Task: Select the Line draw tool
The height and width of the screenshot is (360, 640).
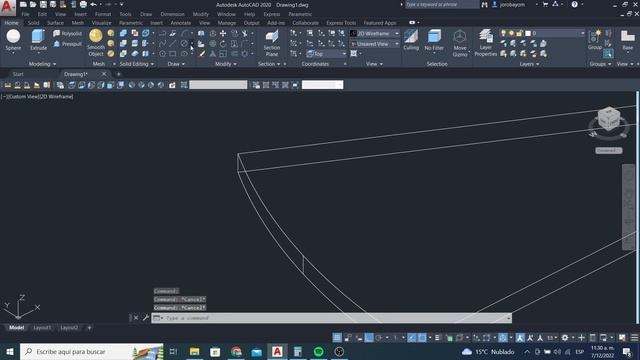Action: tap(173, 43)
